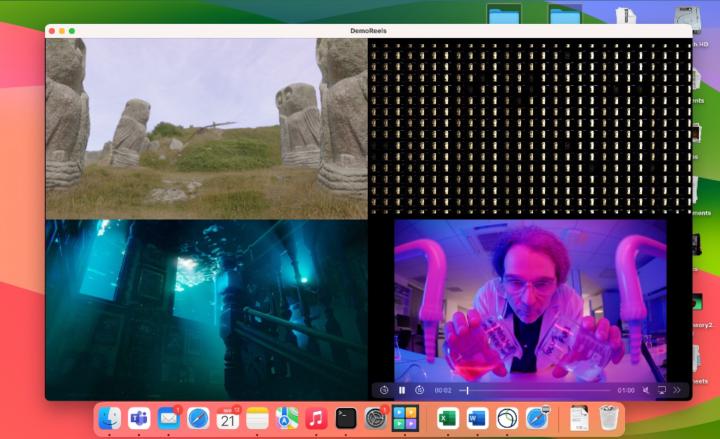
Task: Open Notes from the Dock
Action: click(x=257, y=418)
